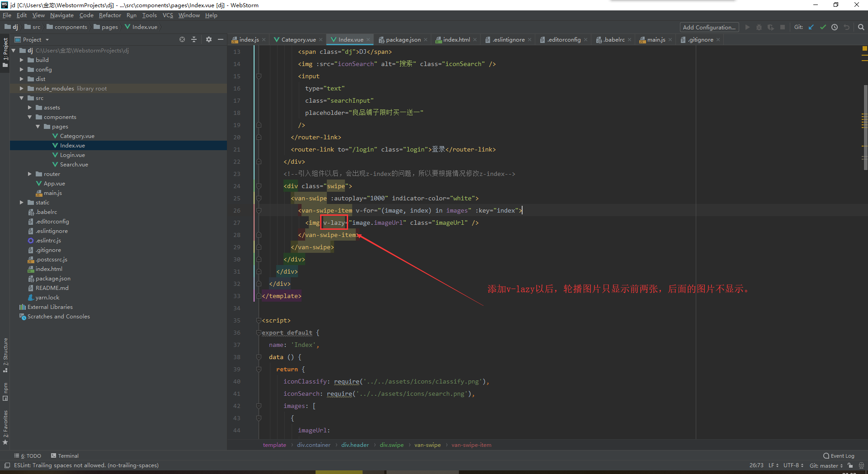Click the tool window toggle at status bar corner
This screenshot has height=474, width=868.
coord(7,465)
